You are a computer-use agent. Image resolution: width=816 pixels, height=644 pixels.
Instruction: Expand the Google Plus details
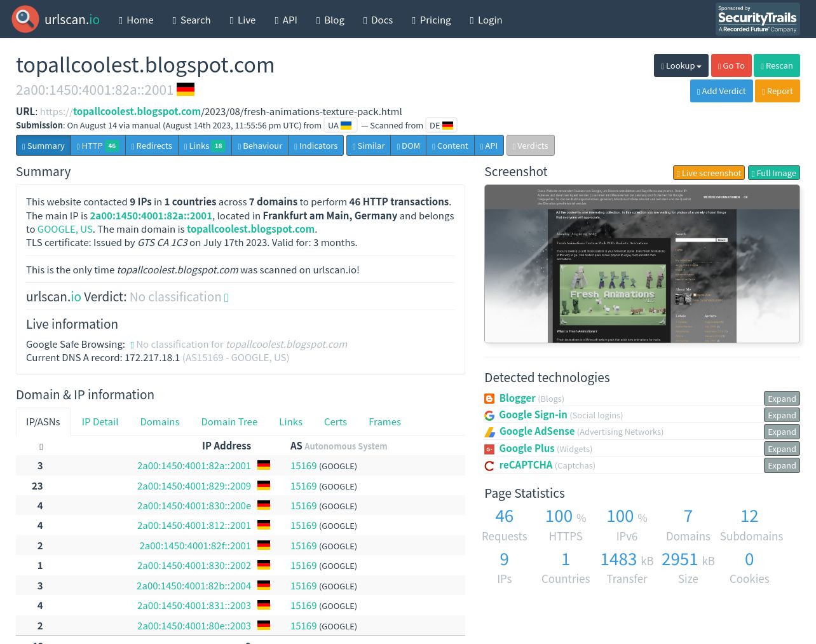(782, 449)
